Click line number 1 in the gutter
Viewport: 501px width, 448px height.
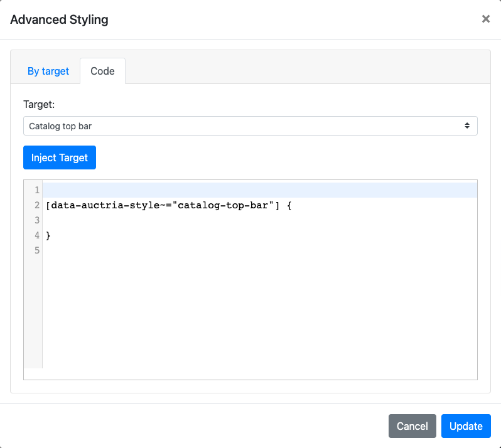pyautogui.click(x=37, y=190)
